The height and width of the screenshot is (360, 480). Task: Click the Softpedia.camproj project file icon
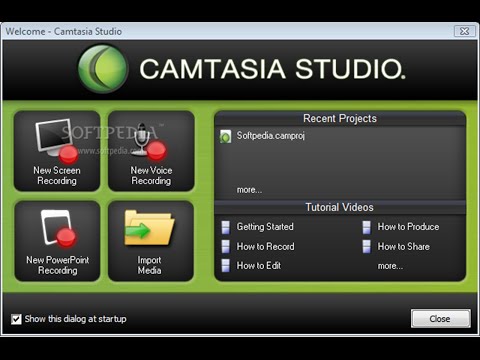226,136
